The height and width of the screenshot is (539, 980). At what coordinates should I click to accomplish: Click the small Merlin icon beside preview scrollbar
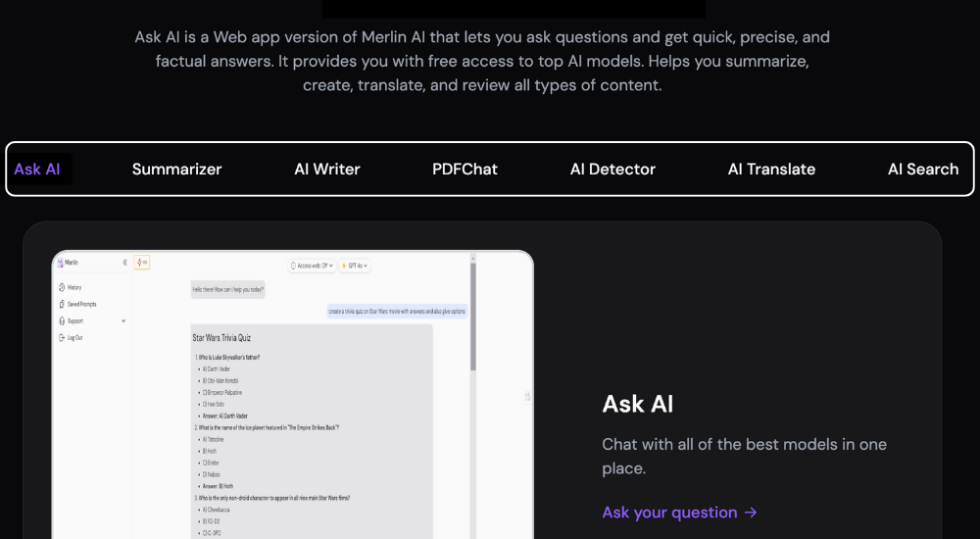(x=527, y=396)
